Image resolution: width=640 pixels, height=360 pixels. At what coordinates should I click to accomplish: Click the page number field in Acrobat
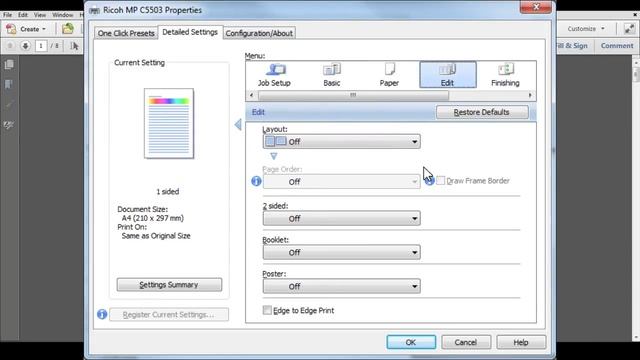41,46
